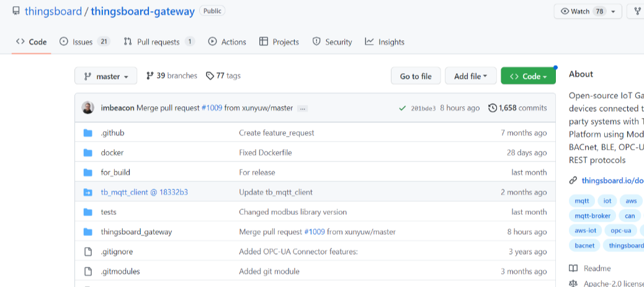Screen dimensions: 644x287
Task: Open the Create feature_request commit message
Action: point(277,133)
